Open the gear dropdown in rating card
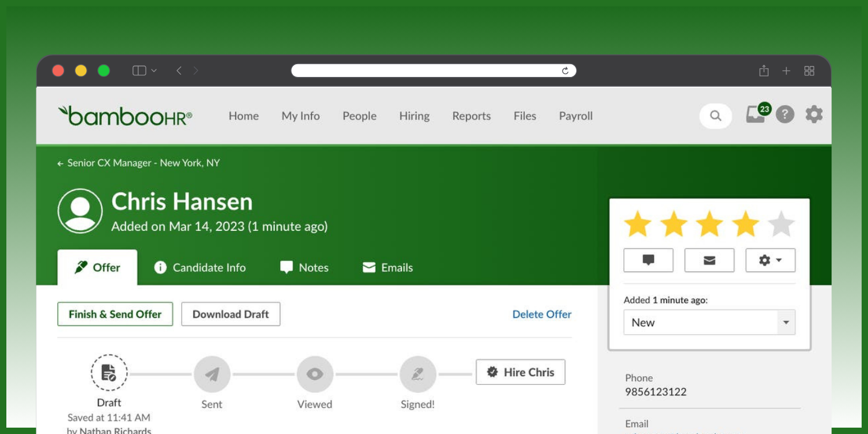868x434 pixels. pyautogui.click(x=770, y=260)
